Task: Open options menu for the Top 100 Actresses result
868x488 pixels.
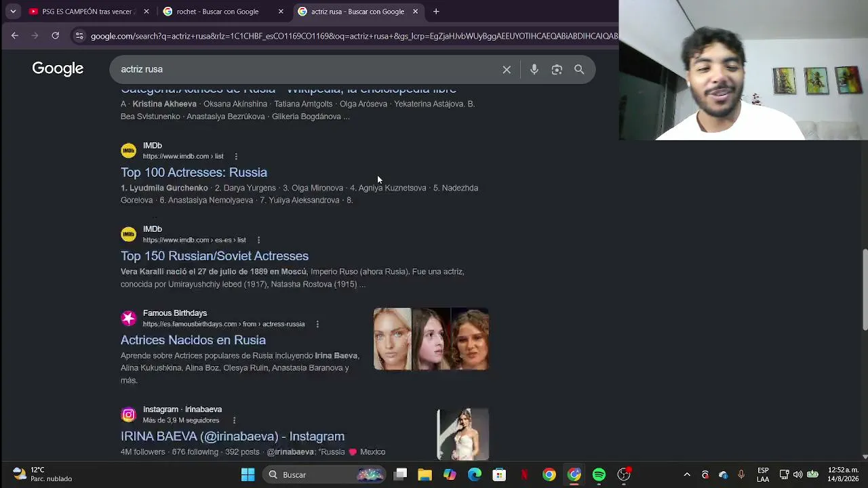Action: tap(236, 157)
